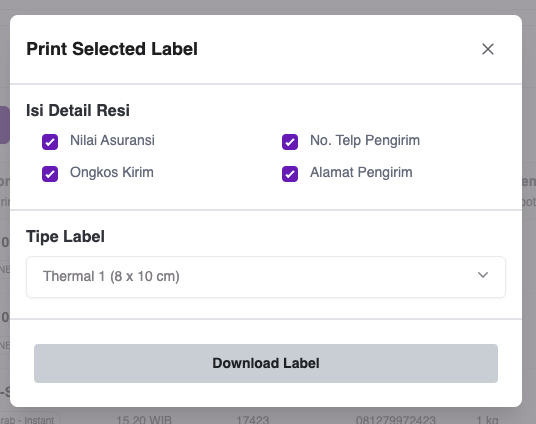Close the Print Selected Label dialog
The image size is (536, 424).
(487, 49)
